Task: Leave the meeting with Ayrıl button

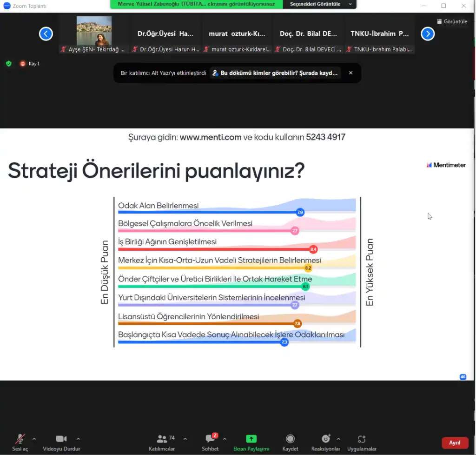Action: [454, 443]
